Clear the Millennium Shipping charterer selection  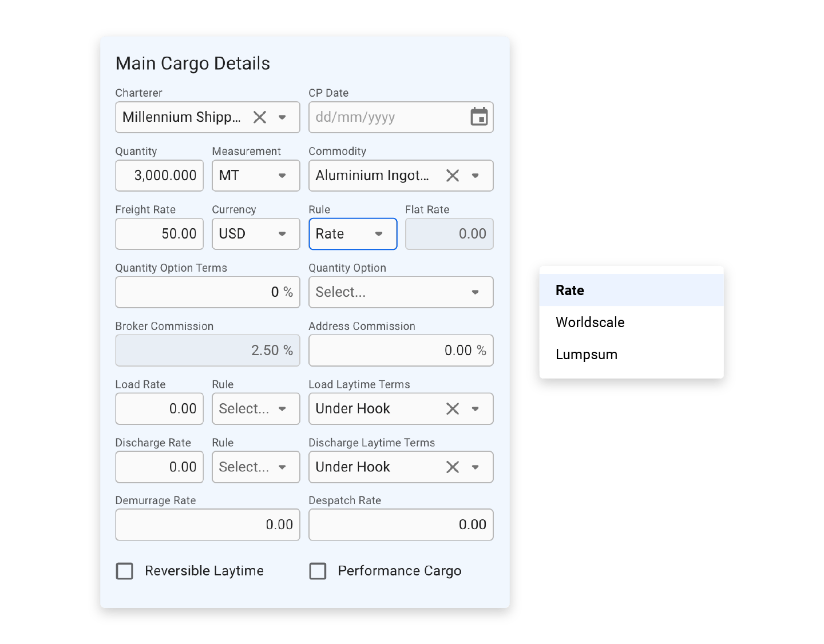(260, 117)
